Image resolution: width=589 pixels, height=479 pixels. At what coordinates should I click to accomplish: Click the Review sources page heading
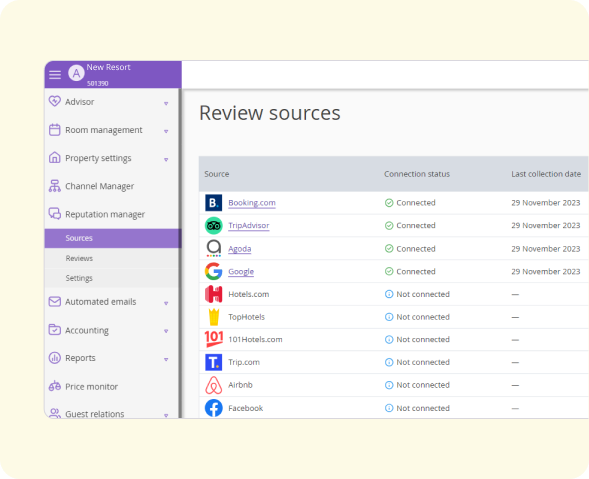[x=270, y=113]
